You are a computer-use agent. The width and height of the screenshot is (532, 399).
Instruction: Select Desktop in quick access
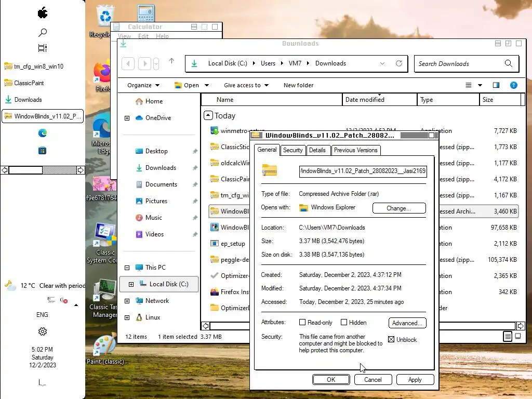point(151,151)
